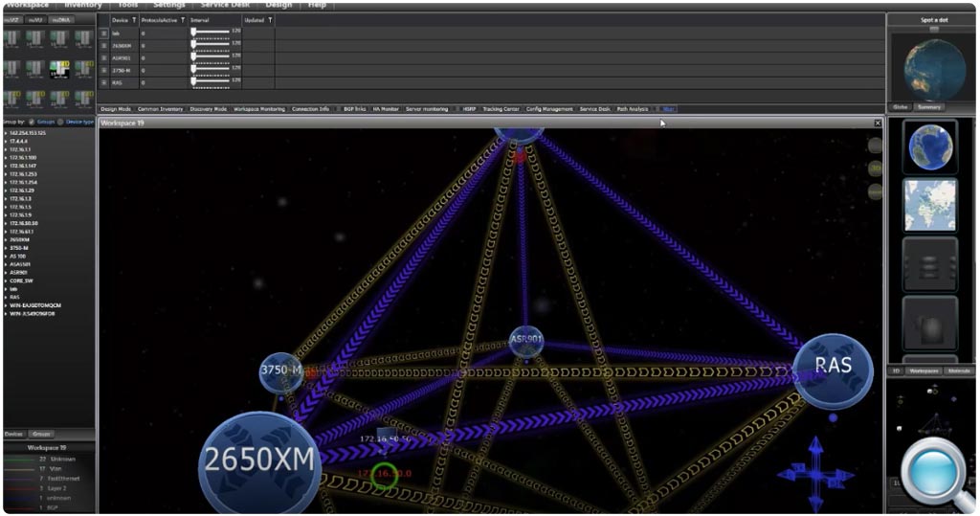Switch to the Devices tab
Viewport: 980px width, 516px height.
coord(13,434)
